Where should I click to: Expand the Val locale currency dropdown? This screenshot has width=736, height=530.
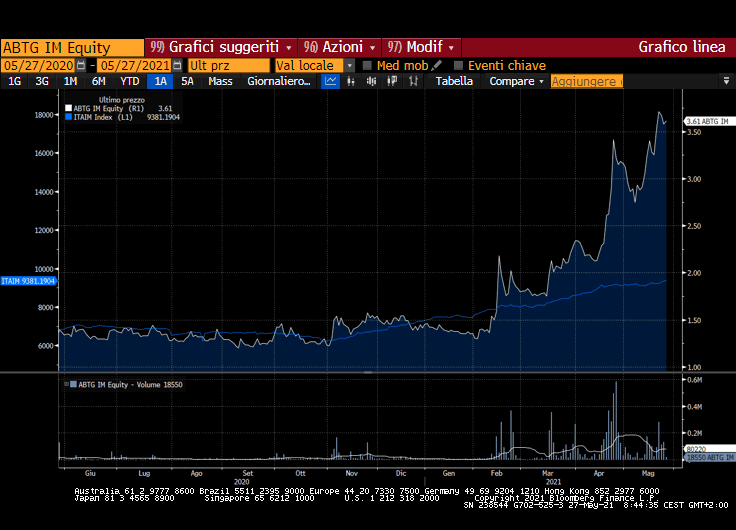[350, 65]
